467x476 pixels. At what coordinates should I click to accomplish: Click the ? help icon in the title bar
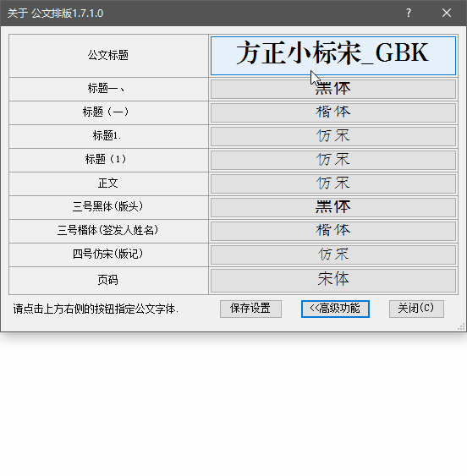pos(409,13)
